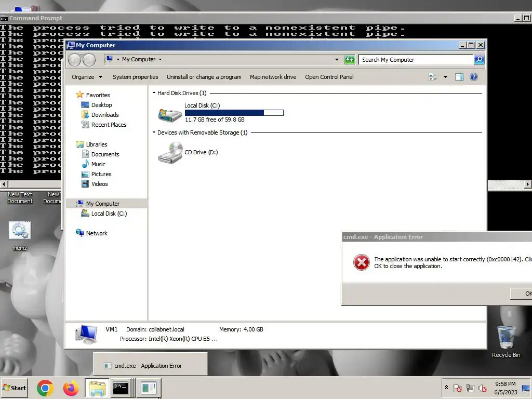Launch Google Chrome from the taskbar

click(45, 388)
